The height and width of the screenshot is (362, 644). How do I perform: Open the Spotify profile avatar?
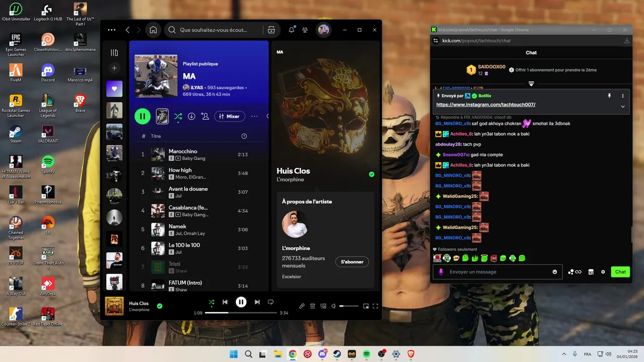[x=324, y=30]
